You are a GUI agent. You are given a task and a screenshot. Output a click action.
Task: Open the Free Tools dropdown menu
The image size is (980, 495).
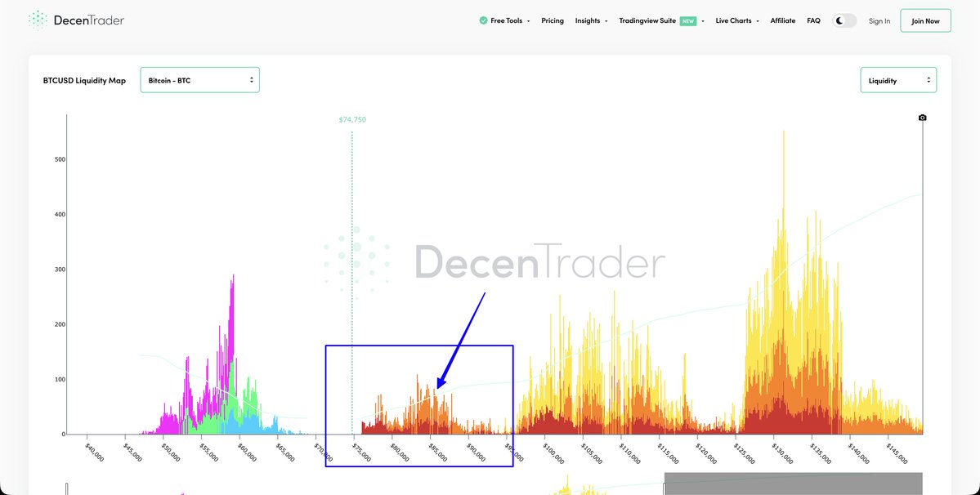[x=510, y=20]
